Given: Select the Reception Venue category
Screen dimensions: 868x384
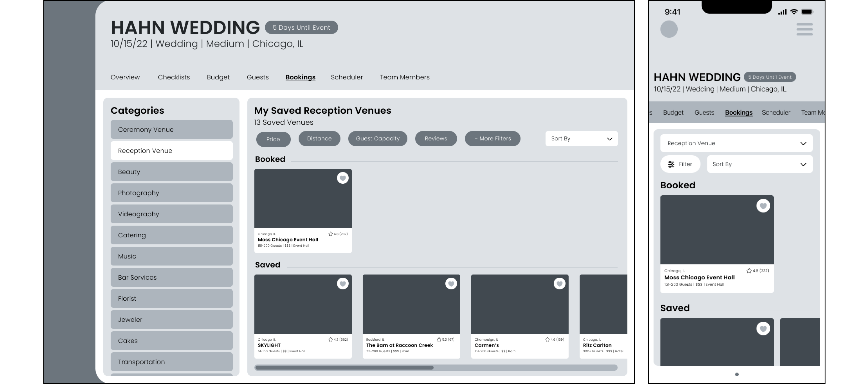Looking at the screenshot, I should pyautogui.click(x=172, y=151).
